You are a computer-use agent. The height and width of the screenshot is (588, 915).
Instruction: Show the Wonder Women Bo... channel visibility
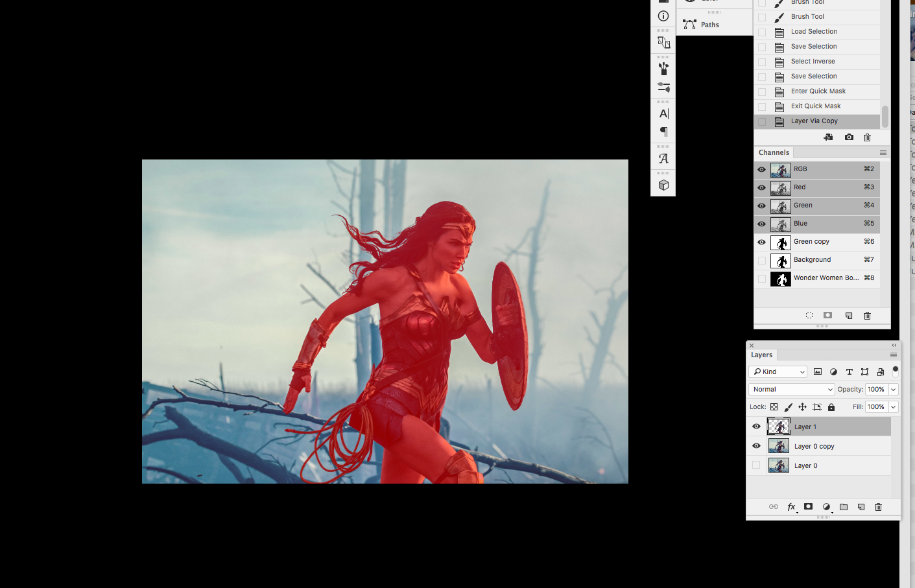[762, 279]
